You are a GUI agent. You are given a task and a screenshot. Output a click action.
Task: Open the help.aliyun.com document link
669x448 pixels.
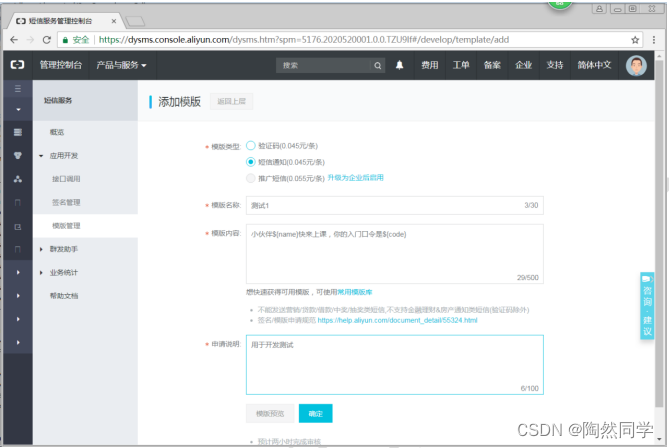click(x=397, y=320)
